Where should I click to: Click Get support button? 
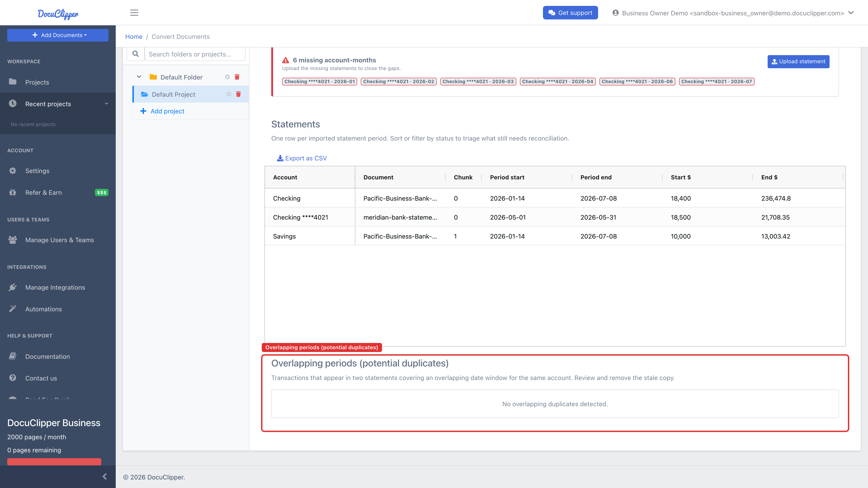click(x=570, y=13)
